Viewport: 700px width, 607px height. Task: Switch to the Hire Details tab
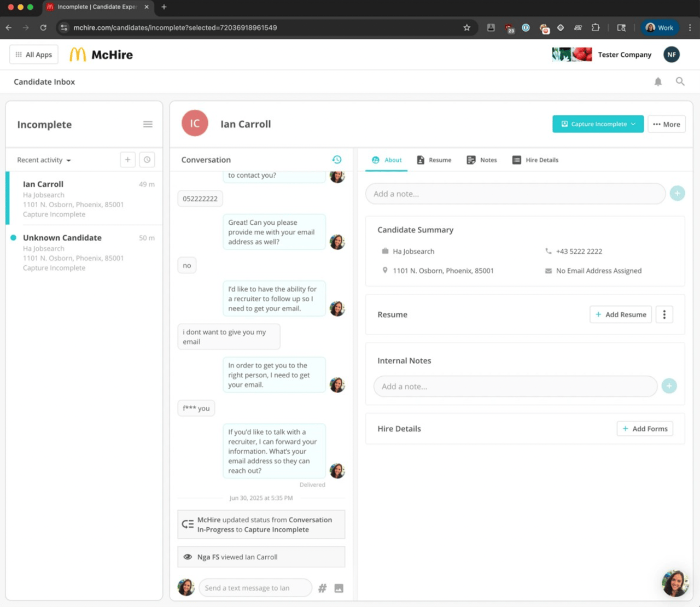535,160
